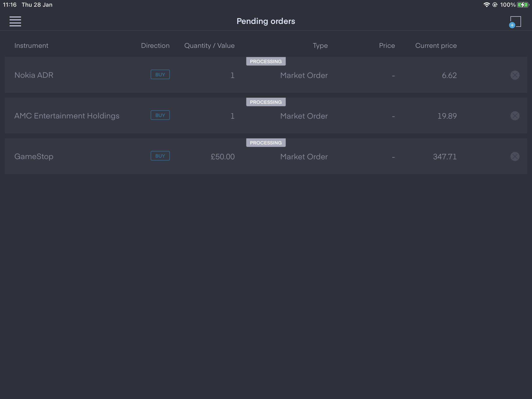532x399 pixels.
Task: Cancel the GameStop pending order
Action: click(515, 156)
